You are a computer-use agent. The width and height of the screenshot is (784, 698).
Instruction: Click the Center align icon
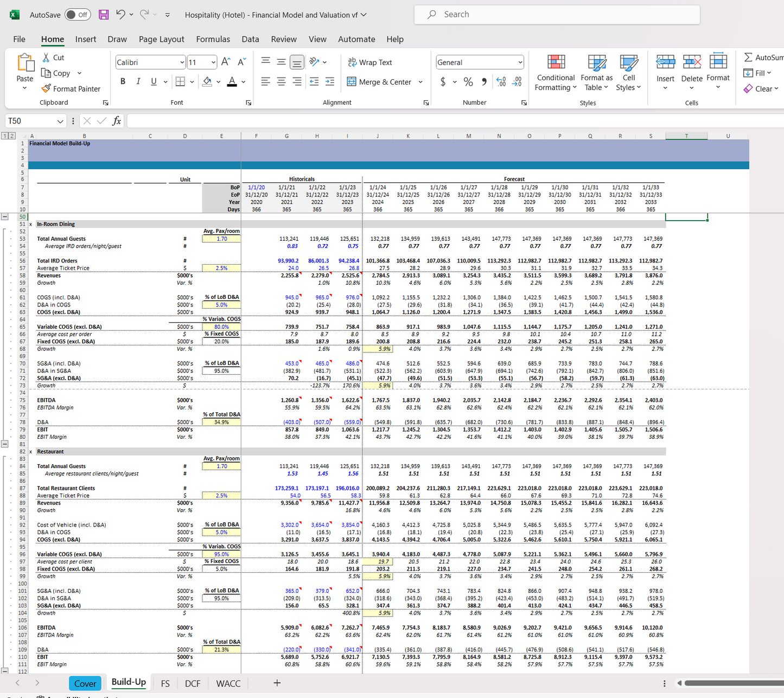281,81
